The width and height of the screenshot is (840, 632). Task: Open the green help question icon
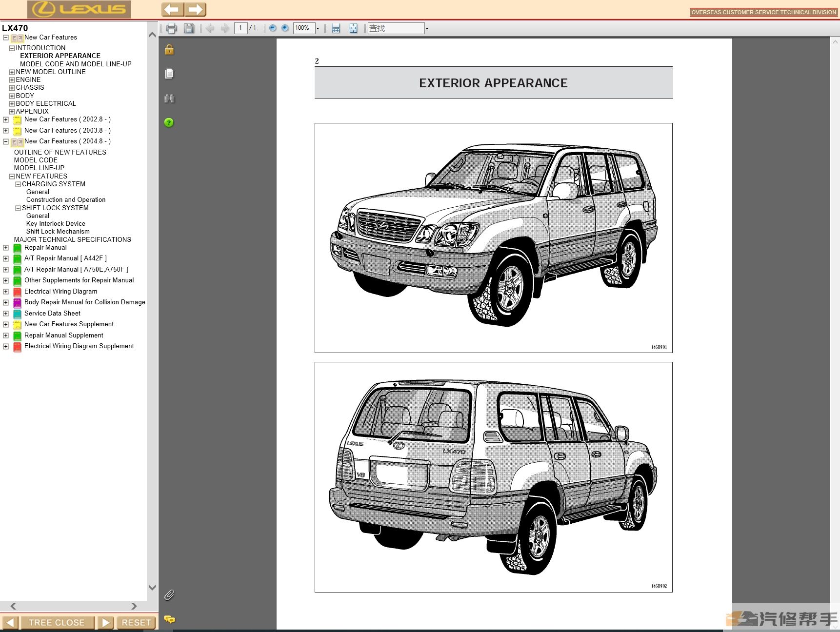(x=169, y=122)
